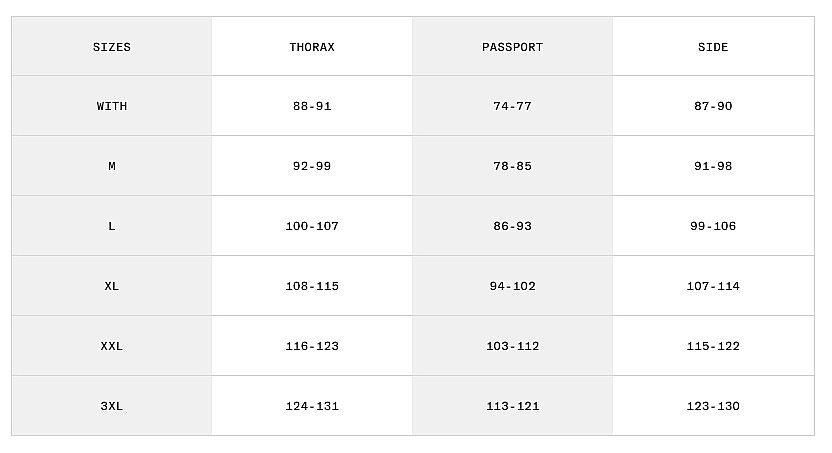Select the WITH size row label
The width and height of the screenshot is (832, 453).
(x=112, y=106)
